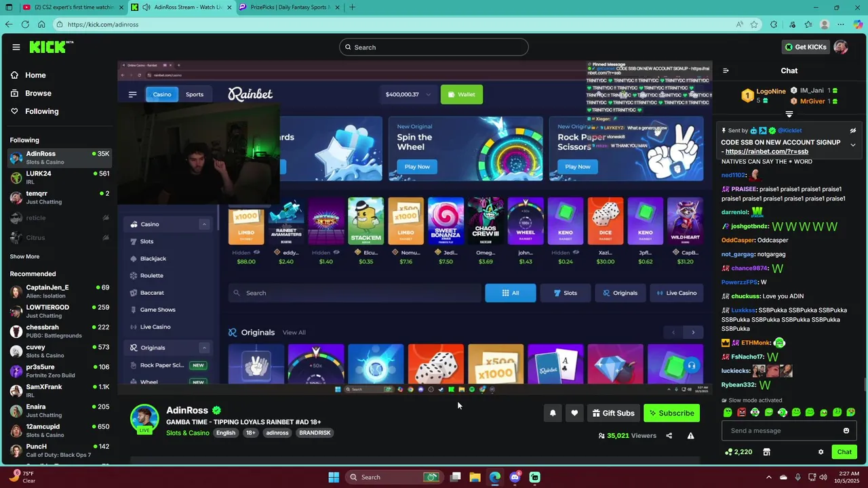Screen dimensions: 868x488
Task: Follow AdinRoss with the heart button
Action: pos(574,413)
